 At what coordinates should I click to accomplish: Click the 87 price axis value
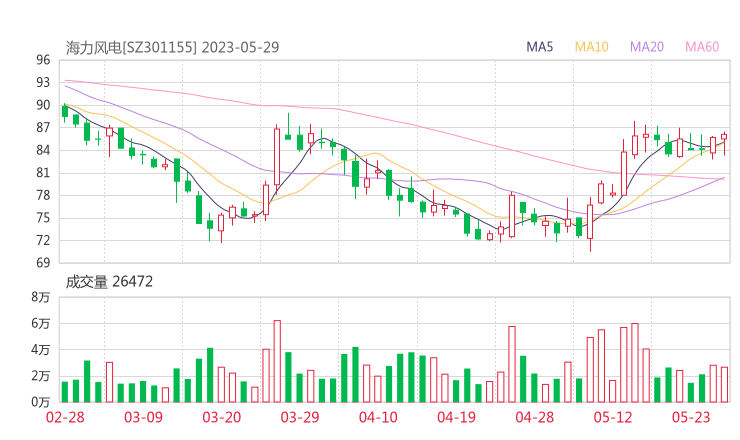pos(43,127)
